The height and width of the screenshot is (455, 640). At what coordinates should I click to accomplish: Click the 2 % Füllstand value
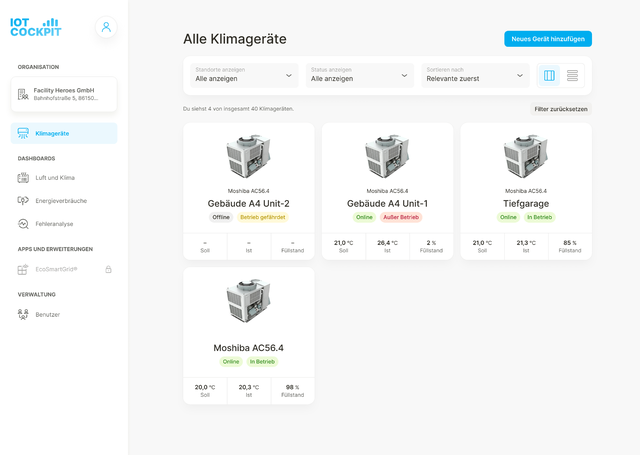pyautogui.click(x=431, y=243)
